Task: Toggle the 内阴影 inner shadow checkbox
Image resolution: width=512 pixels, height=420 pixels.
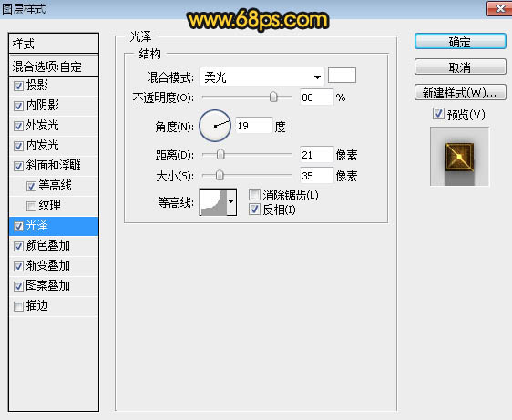Action: pos(18,107)
